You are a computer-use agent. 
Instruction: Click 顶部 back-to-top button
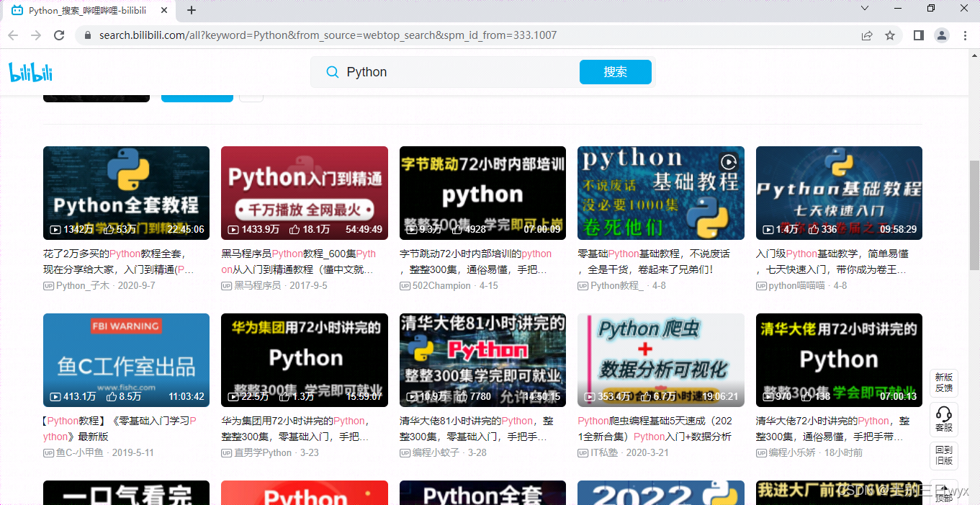pos(944,492)
